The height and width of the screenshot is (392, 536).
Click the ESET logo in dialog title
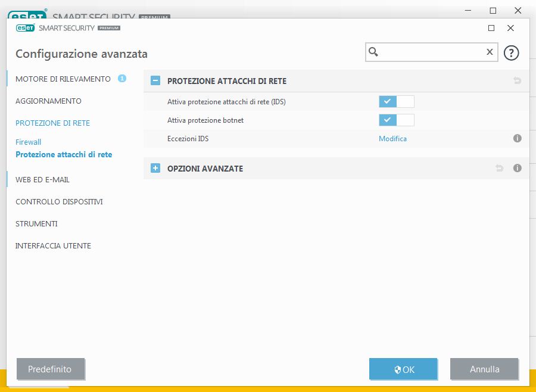25,28
